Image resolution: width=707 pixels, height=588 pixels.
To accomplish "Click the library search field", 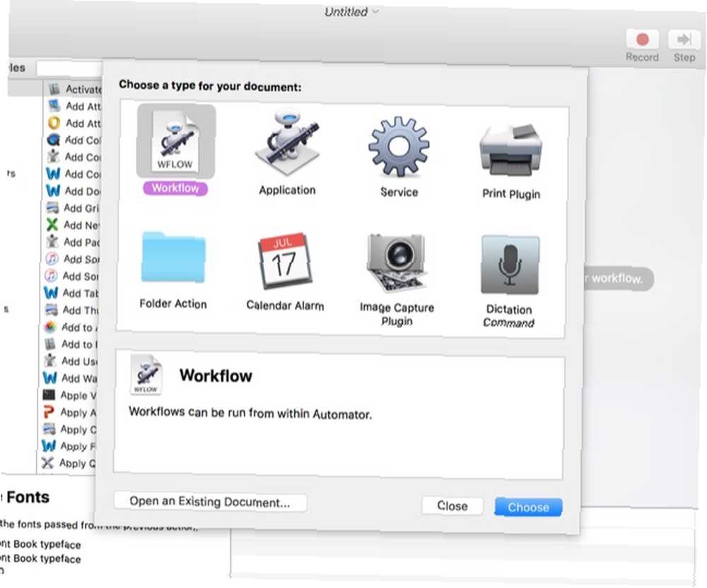I will pyautogui.click(x=69, y=69).
